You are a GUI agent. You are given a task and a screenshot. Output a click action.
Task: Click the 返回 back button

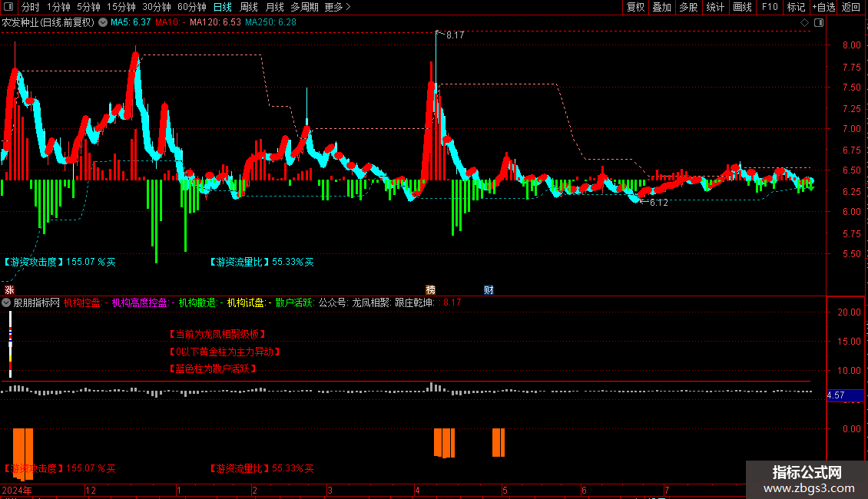coord(851,7)
